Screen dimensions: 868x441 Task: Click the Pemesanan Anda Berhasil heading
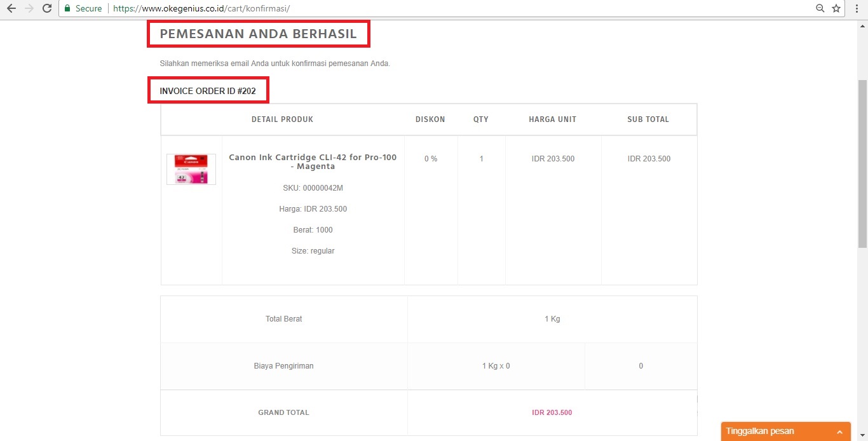(x=258, y=34)
